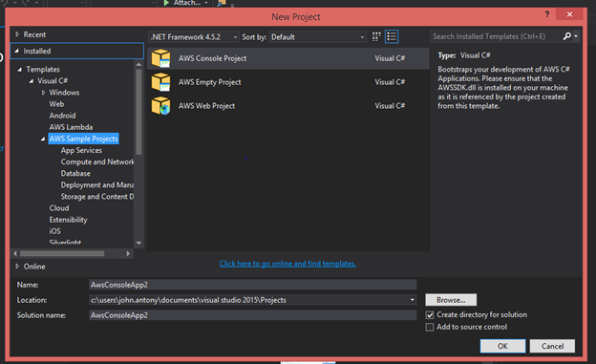
Task: Click the horizontal scroll left arrow
Action: click(15, 253)
